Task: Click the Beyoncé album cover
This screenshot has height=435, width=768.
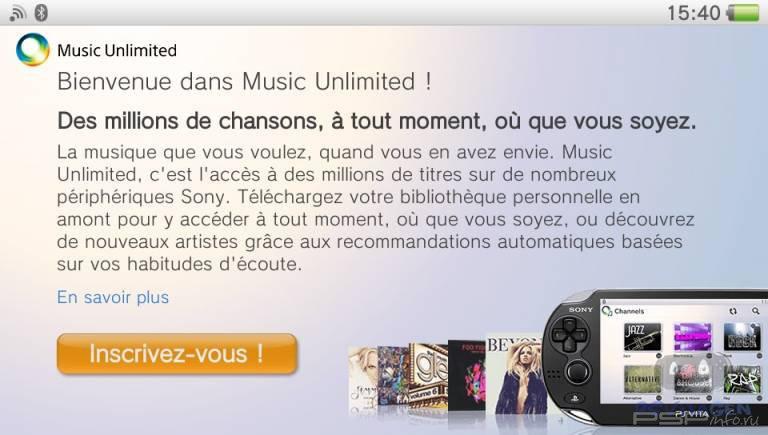Action: click(x=514, y=375)
